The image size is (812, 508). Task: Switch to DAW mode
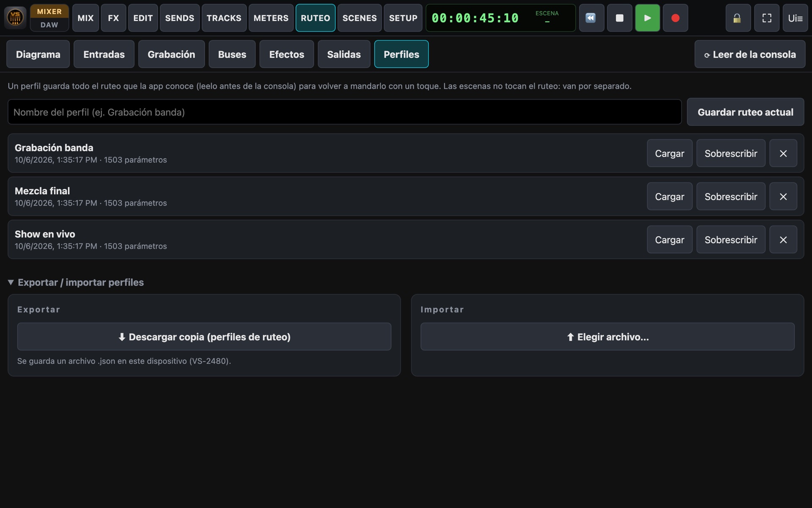pyautogui.click(x=49, y=25)
